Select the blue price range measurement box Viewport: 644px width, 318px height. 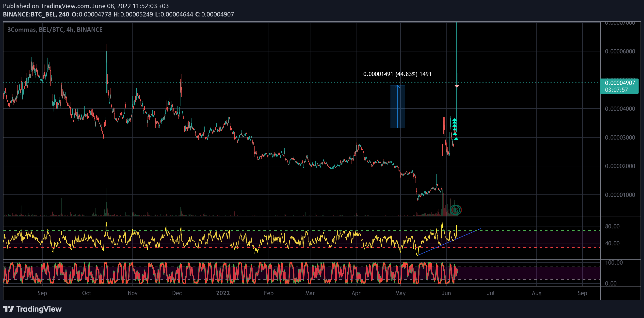click(398, 107)
